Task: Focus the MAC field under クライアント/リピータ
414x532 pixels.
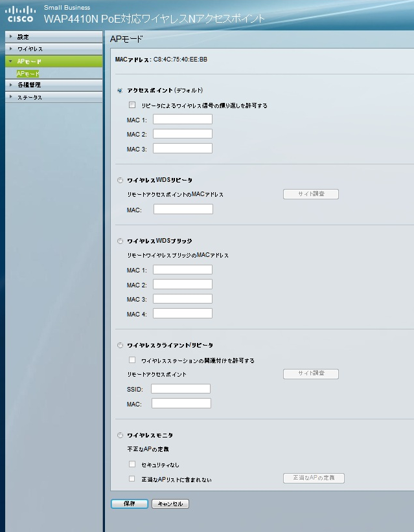Action: 181,403
